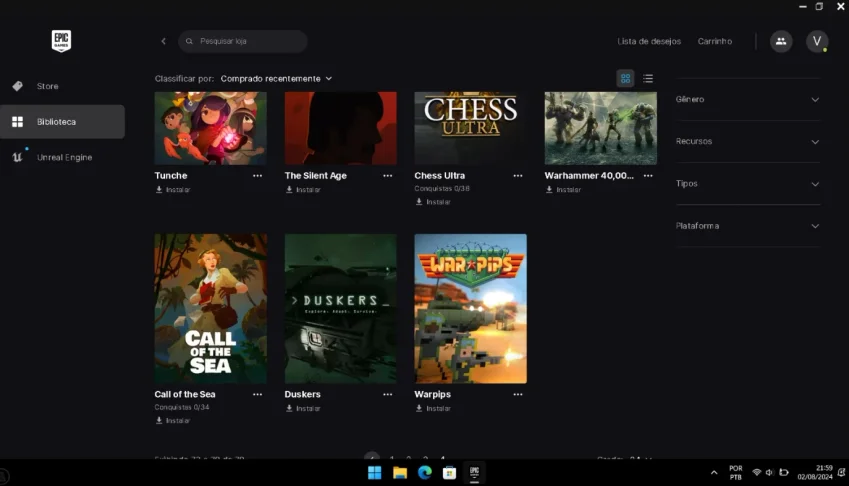
Task: Open the clock and date panel
Action: [x=815, y=472]
